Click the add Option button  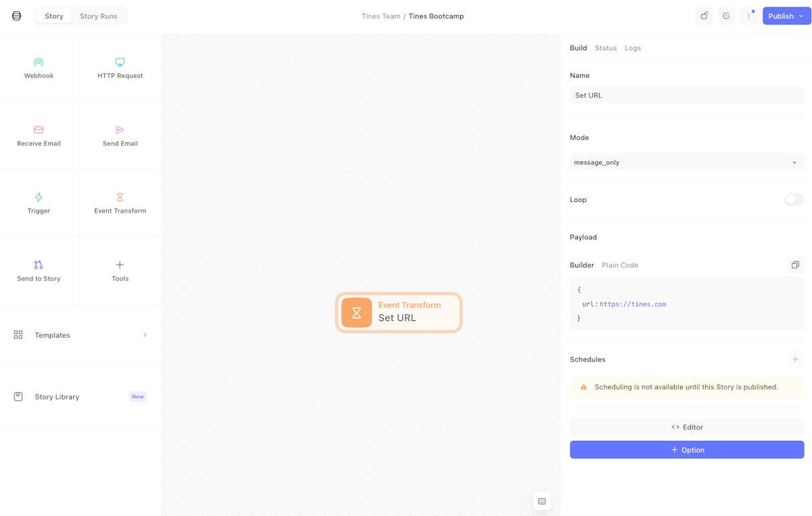pos(686,450)
